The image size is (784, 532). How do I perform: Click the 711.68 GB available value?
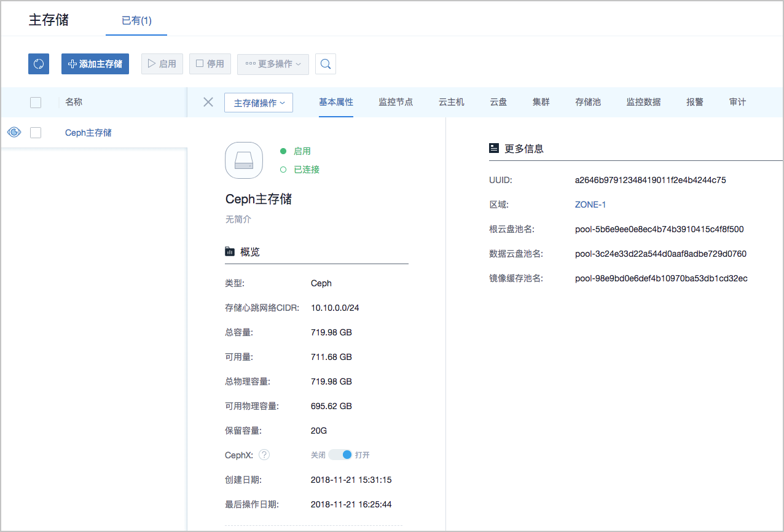[331, 357]
